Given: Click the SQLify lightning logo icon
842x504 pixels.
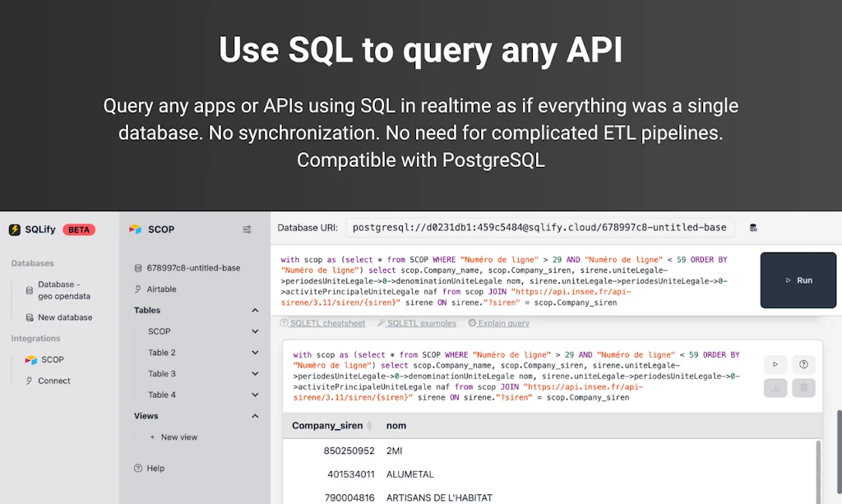Looking at the screenshot, I should tap(16, 229).
